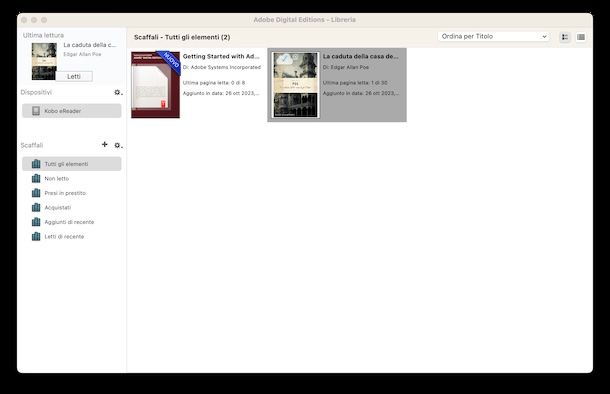This screenshot has height=394, width=610.
Task: Click the Letti di recente shelf icon
Action: click(x=36, y=236)
